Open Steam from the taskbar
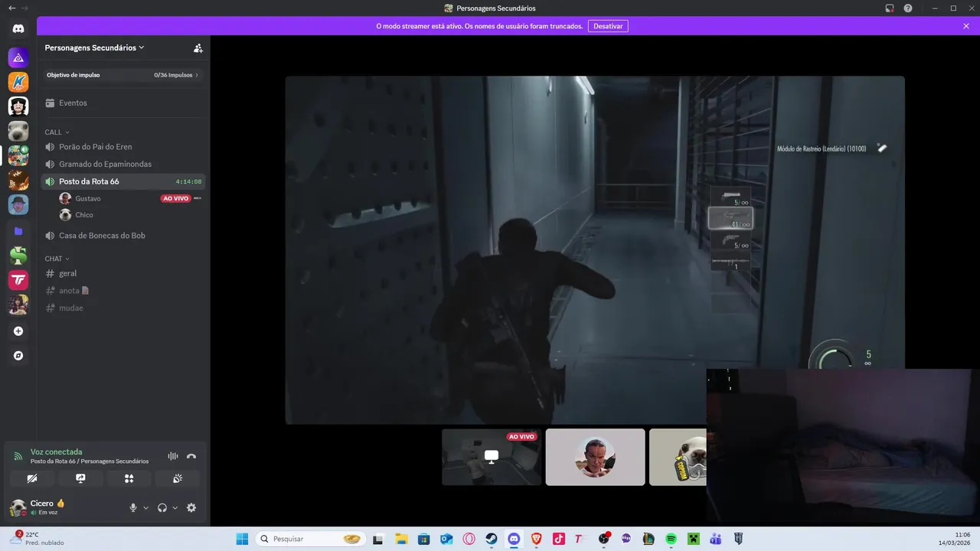Screen dimensions: 980x551 point(492,539)
